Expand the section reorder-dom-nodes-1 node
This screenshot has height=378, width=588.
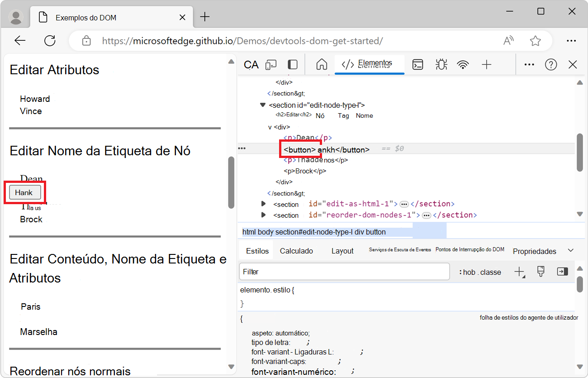point(264,215)
